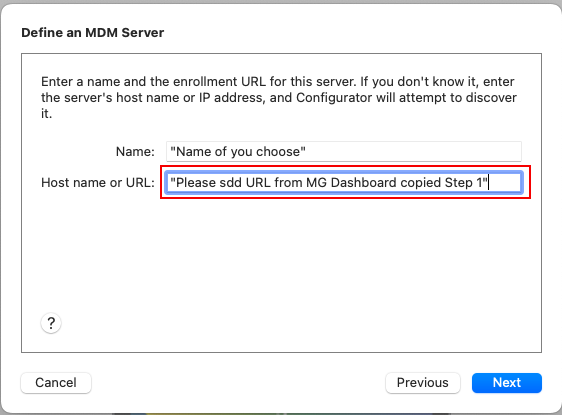Go back with the Previous button

423,383
